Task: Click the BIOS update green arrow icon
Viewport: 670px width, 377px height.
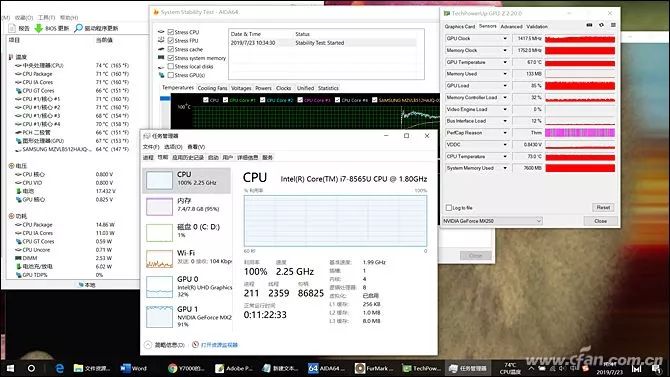Action: 38,28
